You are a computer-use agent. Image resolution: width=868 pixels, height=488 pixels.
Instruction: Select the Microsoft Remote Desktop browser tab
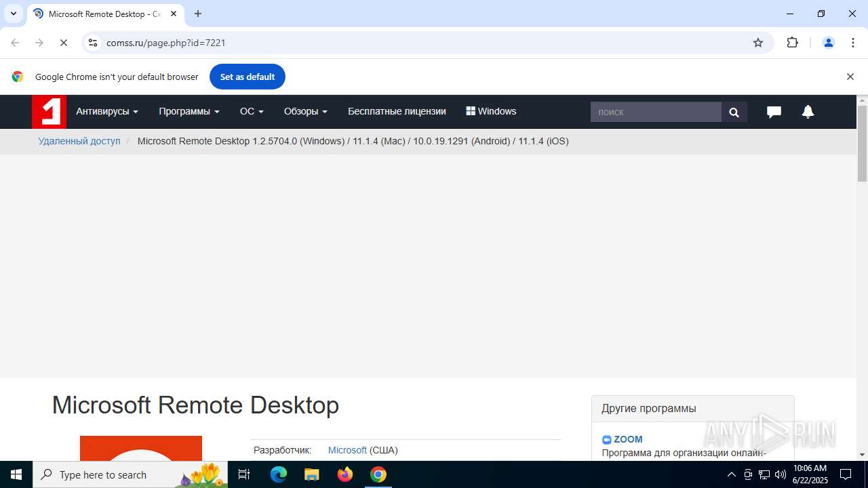[x=105, y=14]
